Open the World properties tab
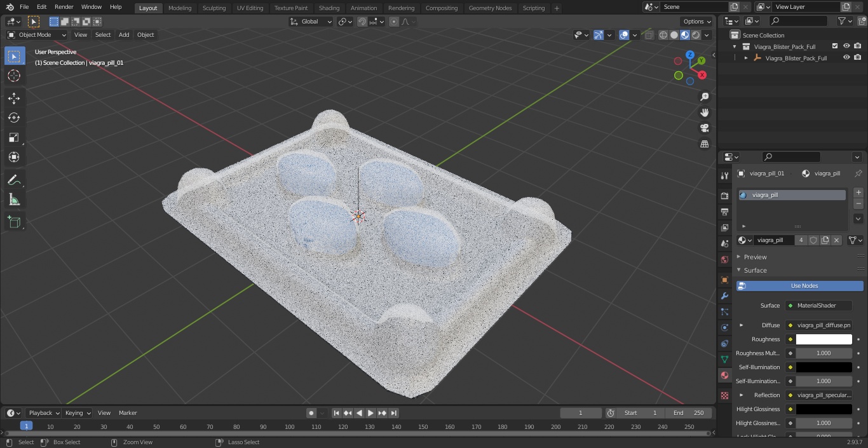This screenshot has height=448, width=868. (x=724, y=259)
